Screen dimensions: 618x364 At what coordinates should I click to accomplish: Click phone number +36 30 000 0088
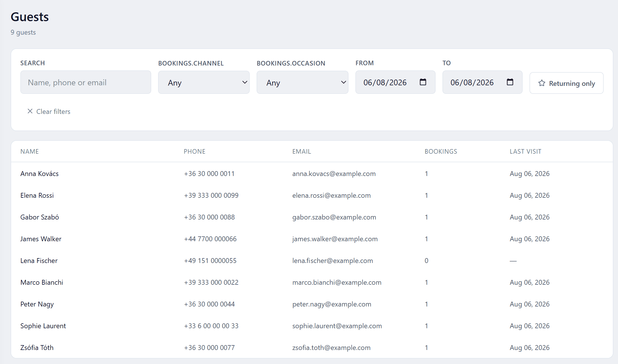tap(209, 217)
